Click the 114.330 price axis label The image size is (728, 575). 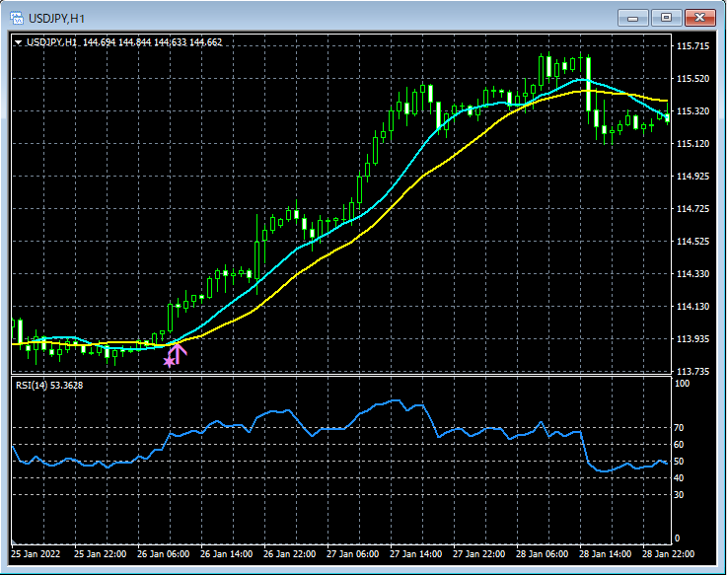tap(692, 273)
